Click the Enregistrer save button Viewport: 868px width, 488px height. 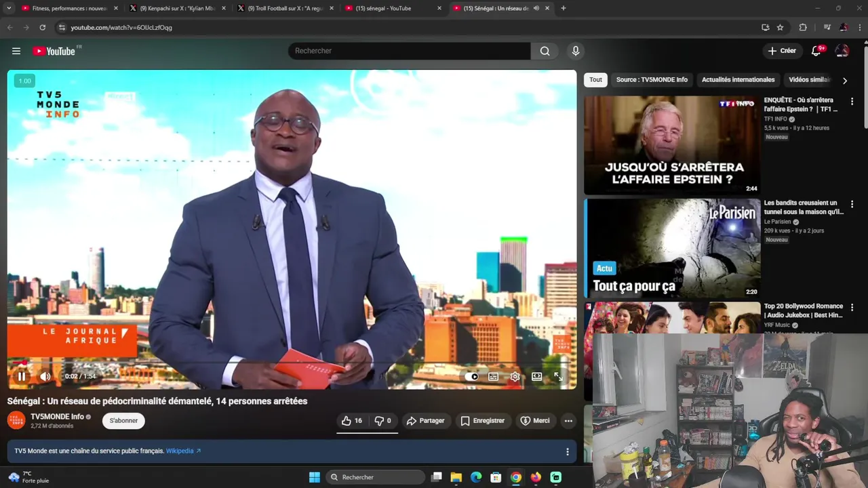point(482,421)
